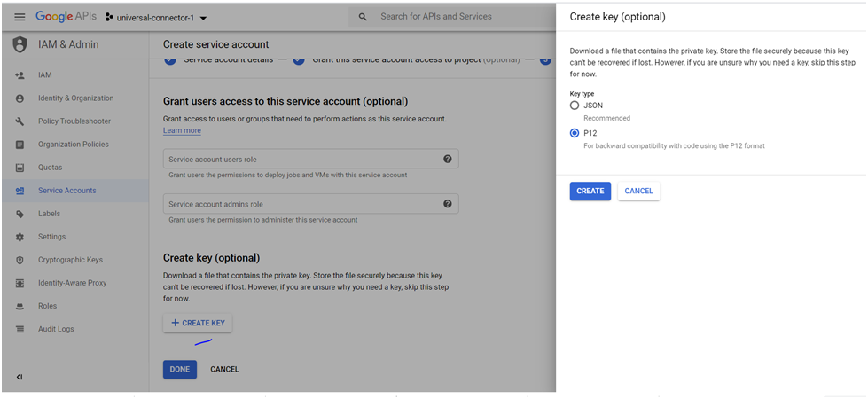The height and width of the screenshot is (399, 868).
Task: Click the Service Accounts icon
Action: [20, 191]
